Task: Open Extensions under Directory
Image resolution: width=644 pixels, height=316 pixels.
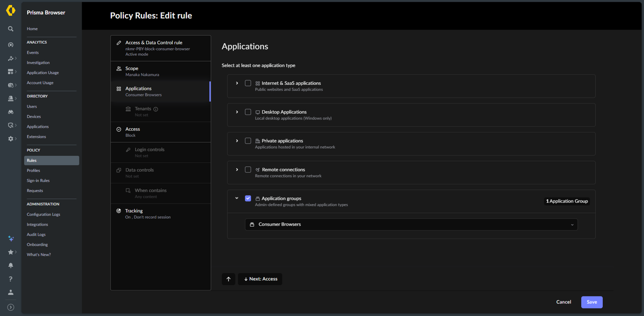Action: coord(36,137)
